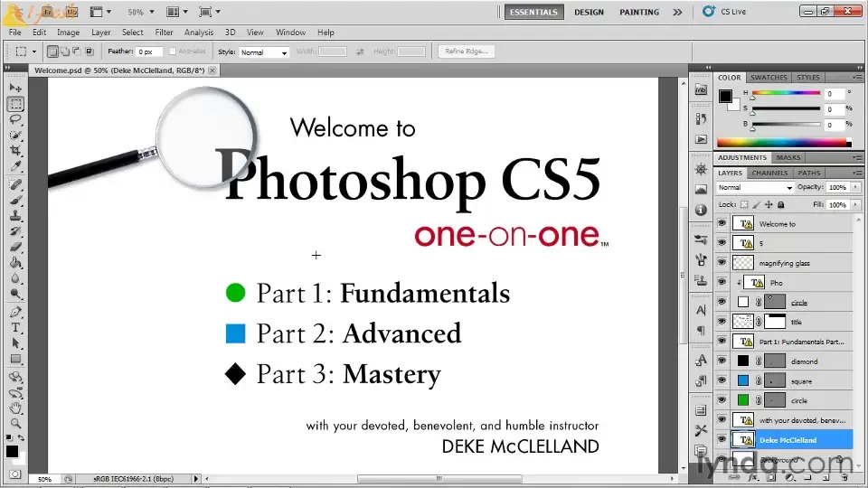The width and height of the screenshot is (868, 488).
Task: Open the Filter menu
Action: pyautogui.click(x=164, y=33)
